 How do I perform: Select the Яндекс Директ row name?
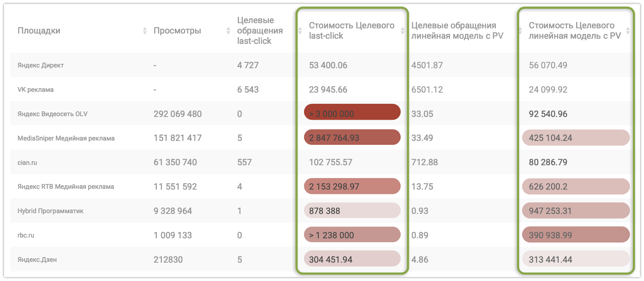[x=40, y=65]
